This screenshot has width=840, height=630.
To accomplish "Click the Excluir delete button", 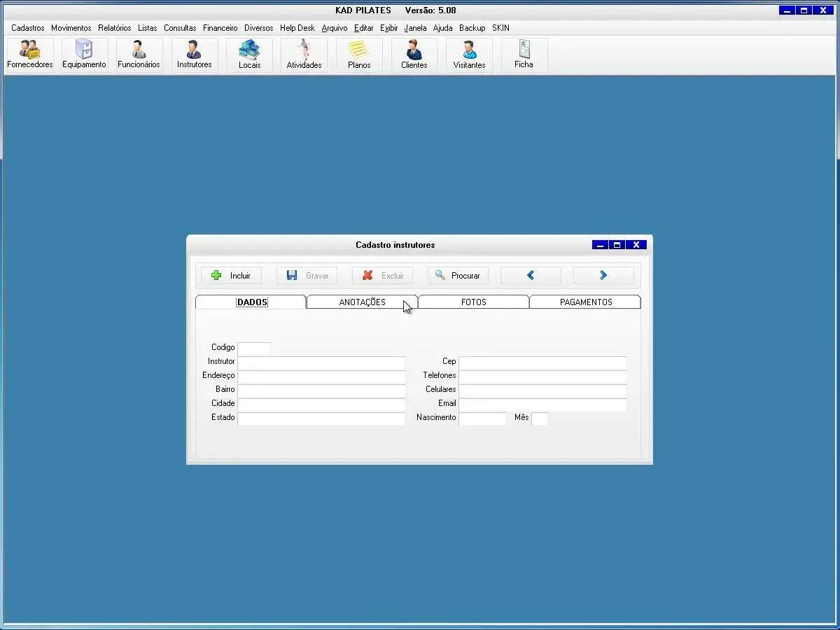I will pyautogui.click(x=382, y=276).
